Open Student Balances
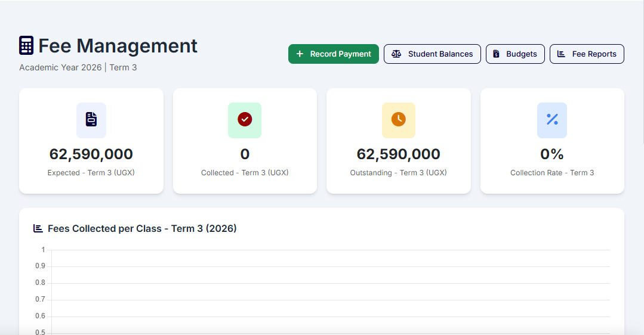The width and height of the screenshot is (644, 335). [432, 54]
